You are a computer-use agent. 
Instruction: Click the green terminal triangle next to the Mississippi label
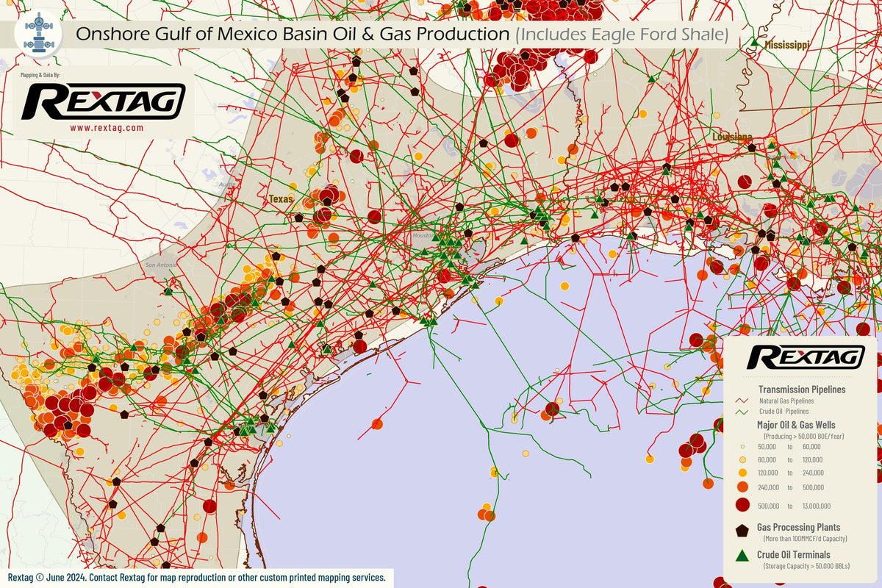(753, 43)
